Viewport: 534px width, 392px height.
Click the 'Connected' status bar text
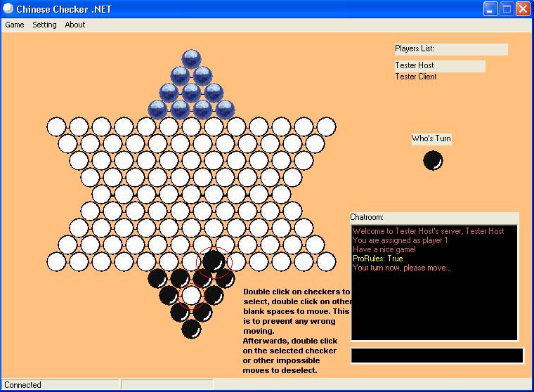pos(22,385)
